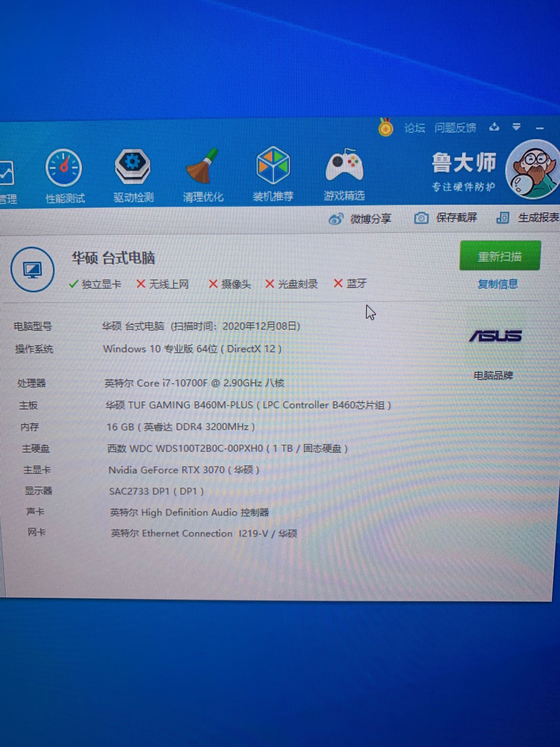Click the 处理器 row label
Image resolution: width=560 pixels, height=747 pixels.
coord(31,383)
